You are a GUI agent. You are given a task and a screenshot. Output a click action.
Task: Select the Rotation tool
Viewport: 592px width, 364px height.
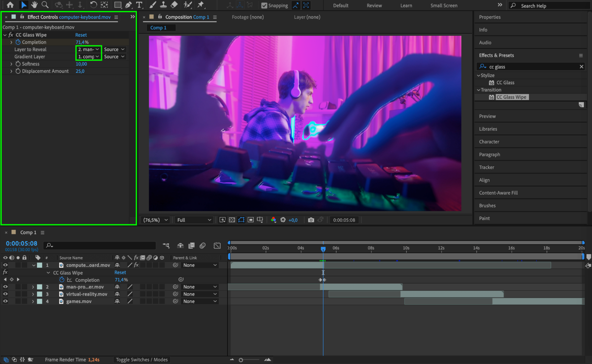click(93, 5)
